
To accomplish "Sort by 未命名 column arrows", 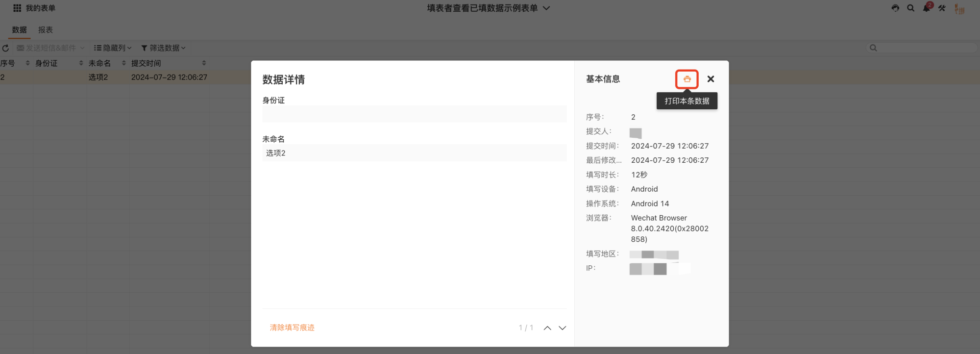I will [x=124, y=63].
